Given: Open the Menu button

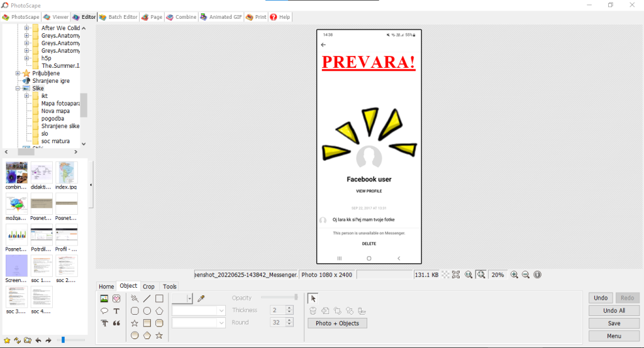Looking at the screenshot, I should point(614,335).
